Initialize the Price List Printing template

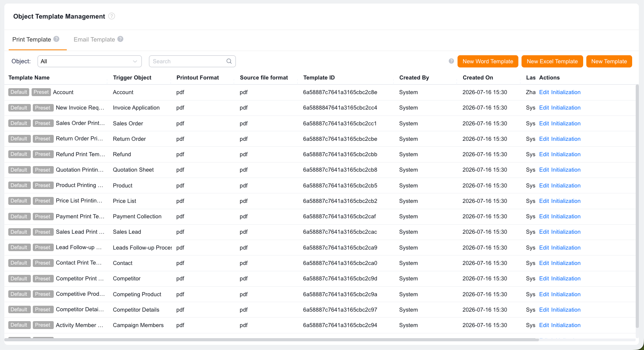[566, 201]
